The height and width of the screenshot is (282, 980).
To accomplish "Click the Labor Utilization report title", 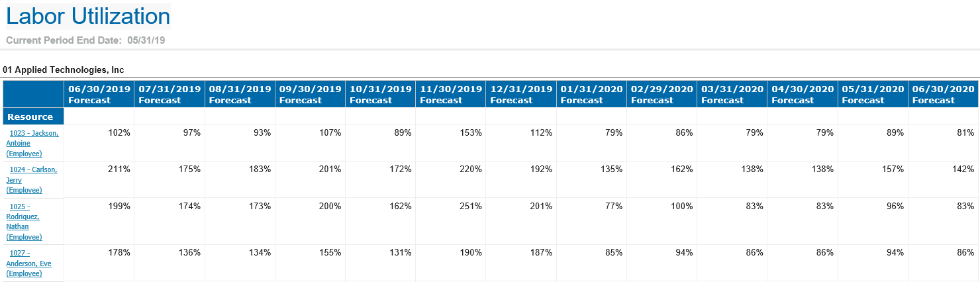I will pyautogui.click(x=88, y=17).
